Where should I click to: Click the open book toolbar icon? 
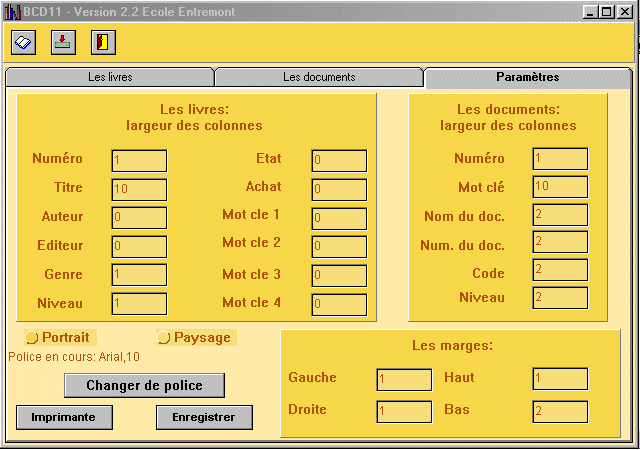[24, 42]
